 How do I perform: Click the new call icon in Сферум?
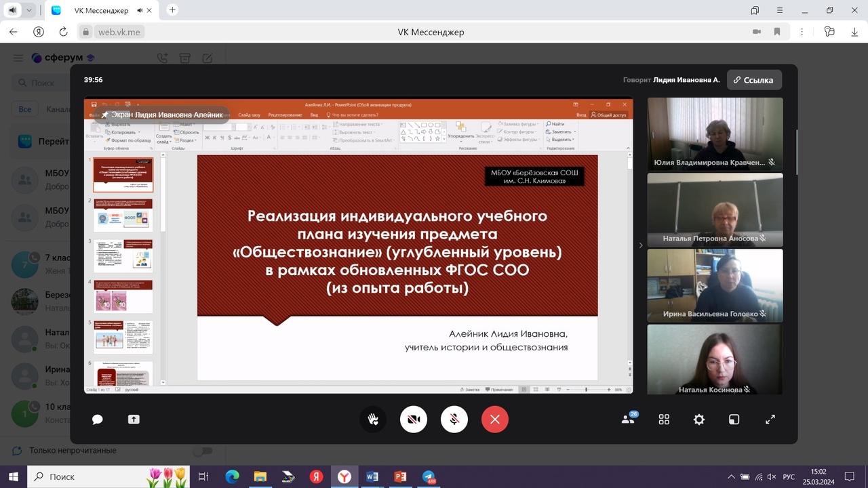tap(162, 58)
